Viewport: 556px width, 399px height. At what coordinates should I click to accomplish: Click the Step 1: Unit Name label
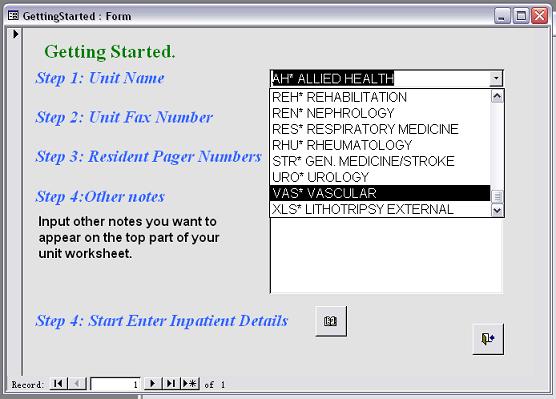[x=100, y=78]
